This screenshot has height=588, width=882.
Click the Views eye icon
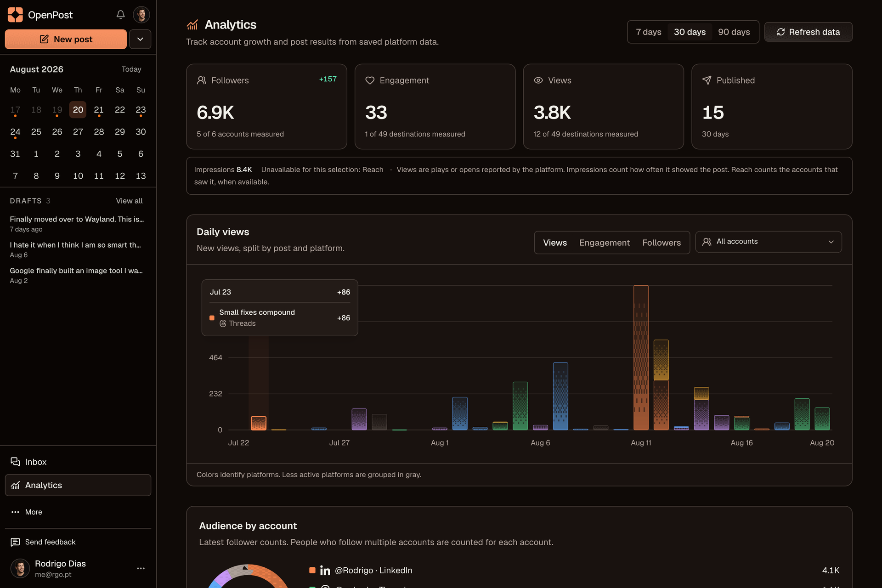538,80
